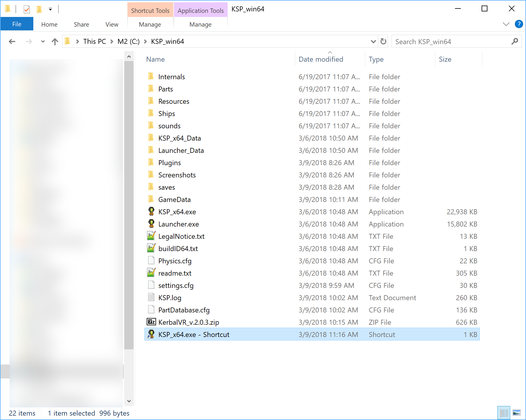The height and width of the screenshot is (420, 526).
Task: Select the KerbalVR_v.2.0.3.zip 7z icon
Action: click(151, 322)
